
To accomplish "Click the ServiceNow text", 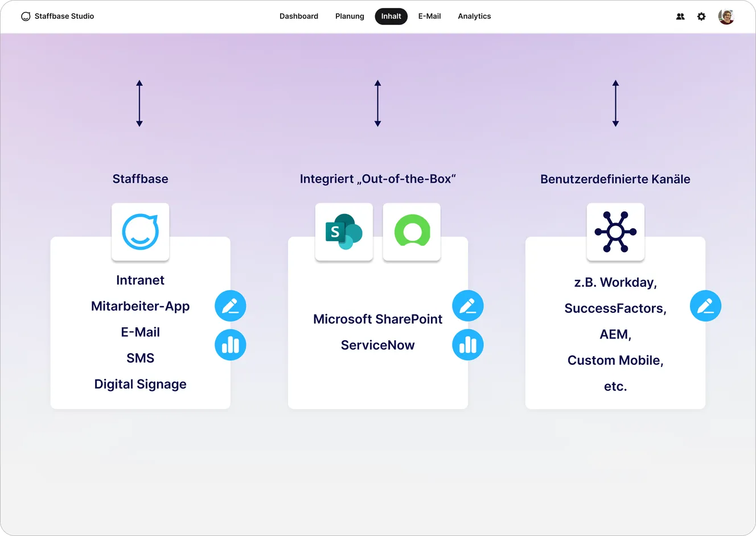I will coord(378,345).
